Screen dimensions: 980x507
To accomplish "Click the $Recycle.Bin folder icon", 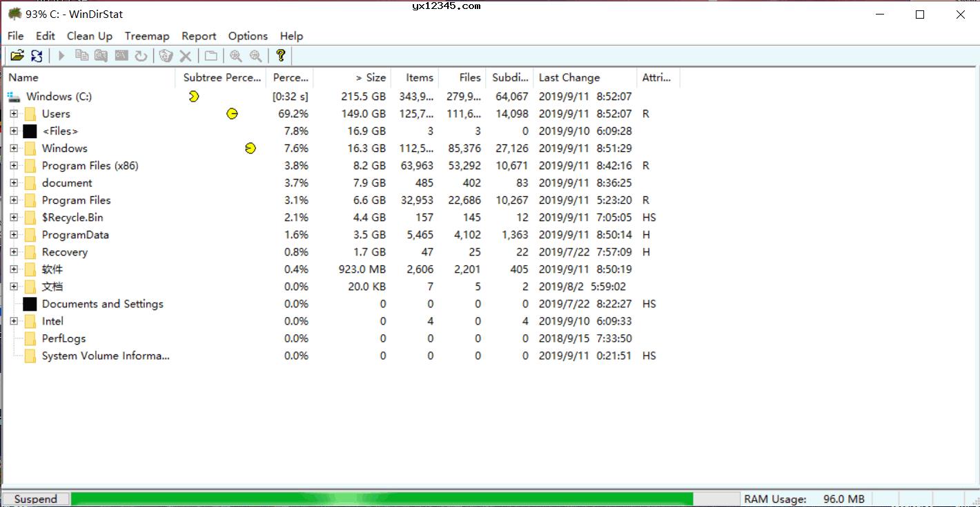I will click(x=30, y=218).
